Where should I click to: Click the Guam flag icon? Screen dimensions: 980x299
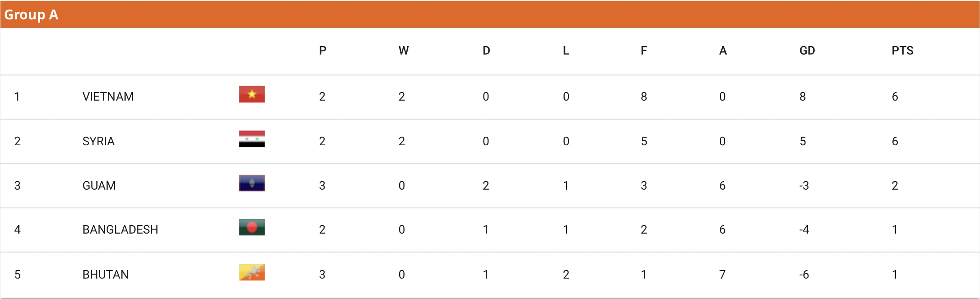[x=252, y=183]
